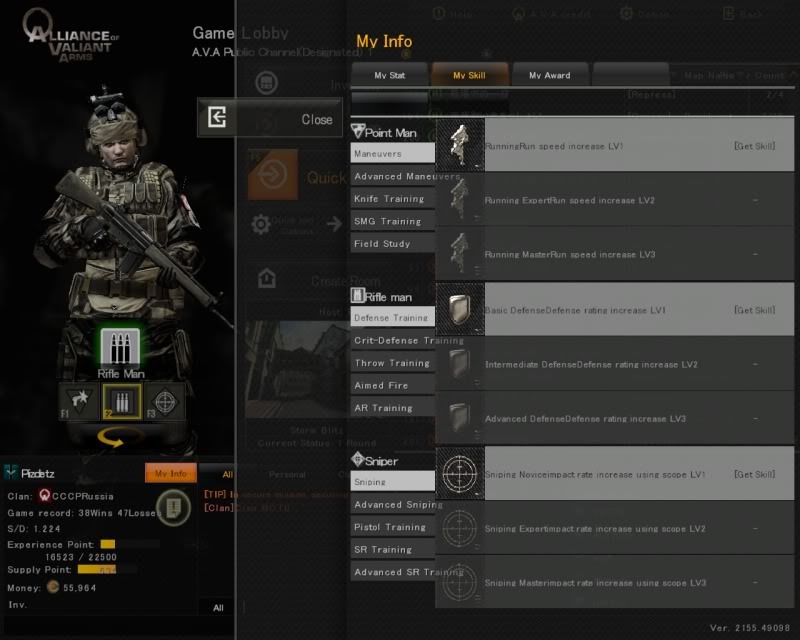Get the Running LV1 skill
The height and width of the screenshot is (640, 800).
[x=755, y=146]
